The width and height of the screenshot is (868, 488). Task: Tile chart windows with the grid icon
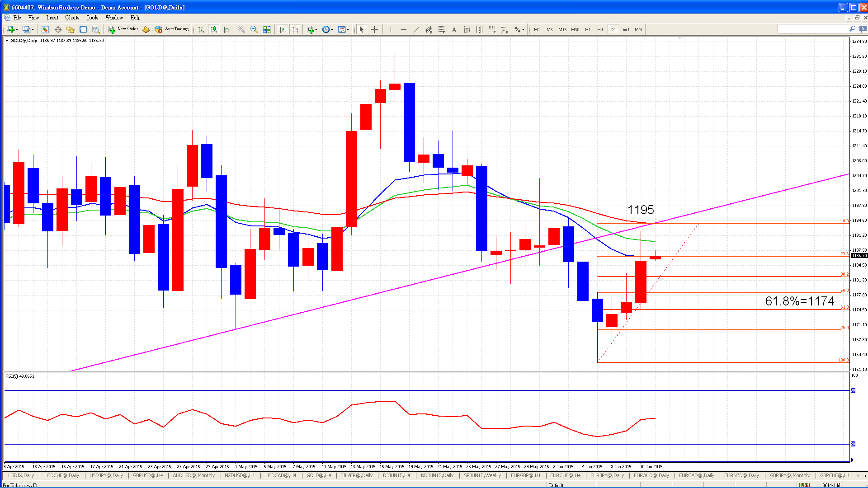(x=267, y=29)
